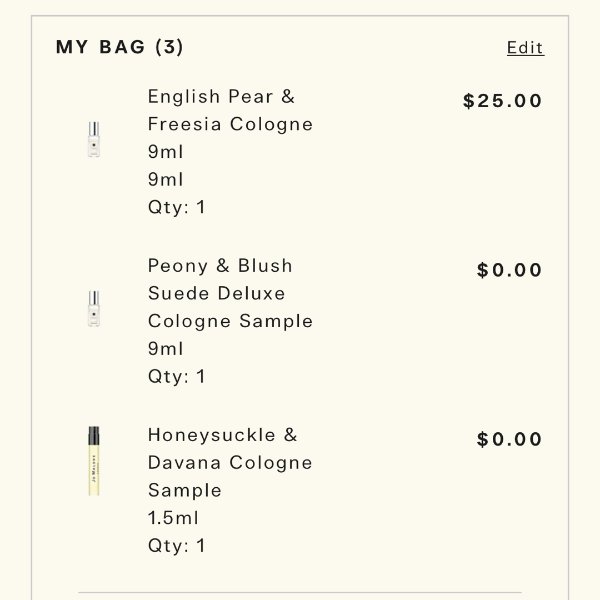Click the Cologne Sample line of Peony item
Image resolution: width=600 pixels, height=600 pixels.
[x=230, y=321]
